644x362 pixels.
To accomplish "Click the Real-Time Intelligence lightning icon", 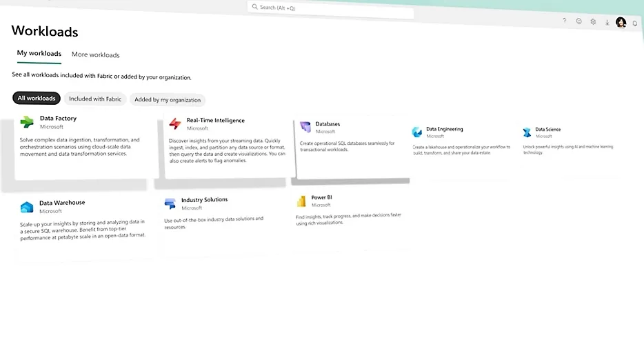I will 175,123.
